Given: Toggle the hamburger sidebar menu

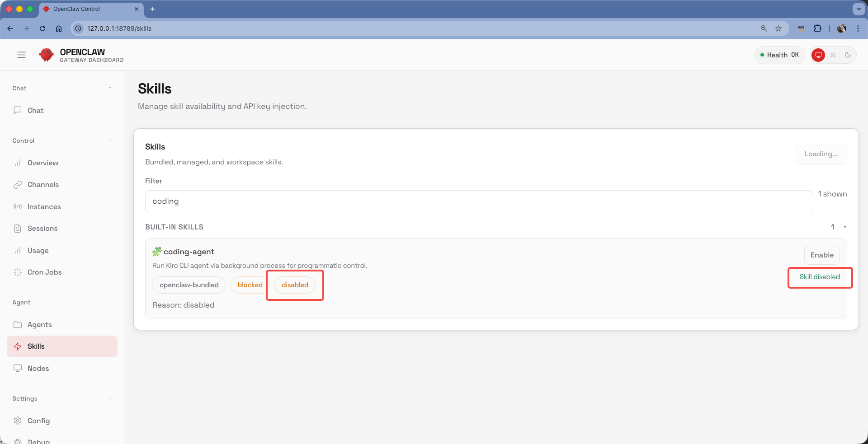Looking at the screenshot, I should [x=21, y=55].
